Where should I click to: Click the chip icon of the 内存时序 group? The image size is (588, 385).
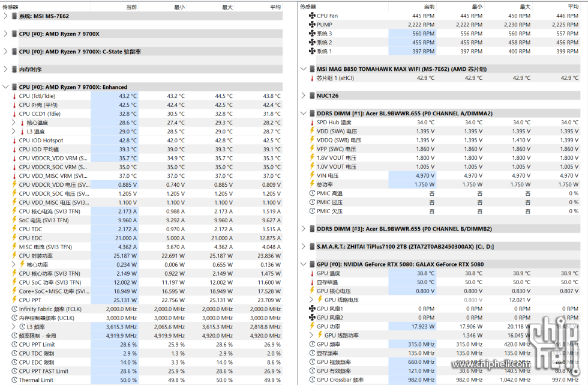tap(14, 69)
